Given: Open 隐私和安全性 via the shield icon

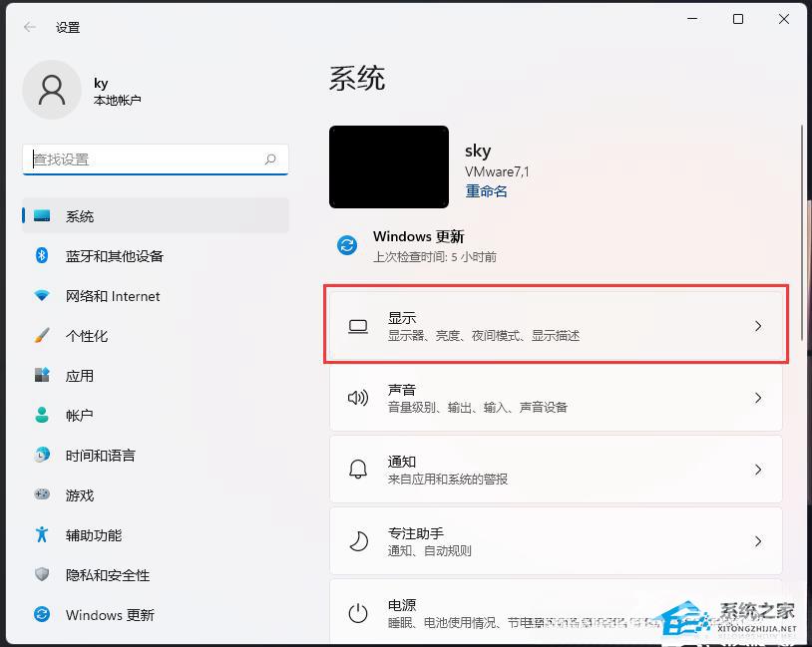Looking at the screenshot, I should click(41, 575).
